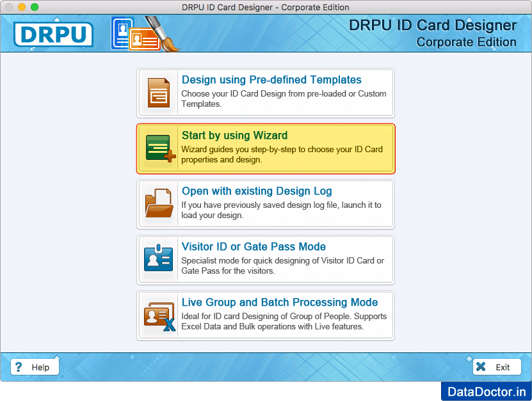Screen dimensions: 532x401
Task: Select Open with existing Design Log
Action: (x=266, y=204)
